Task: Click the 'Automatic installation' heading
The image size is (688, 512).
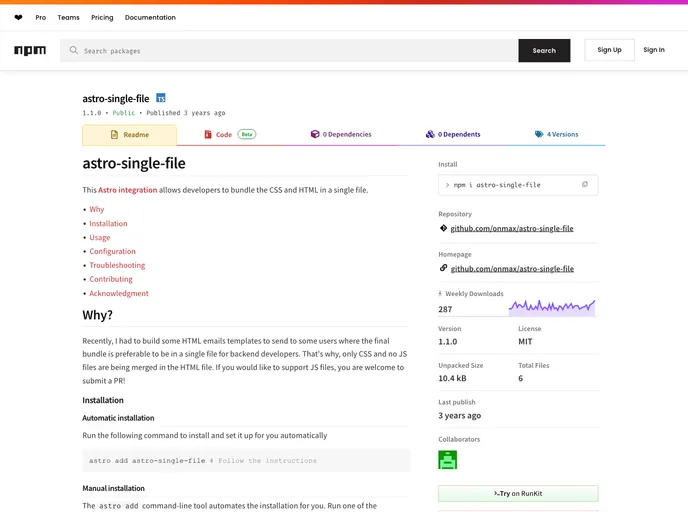Action: pyautogui.click(x=118, y=418)
